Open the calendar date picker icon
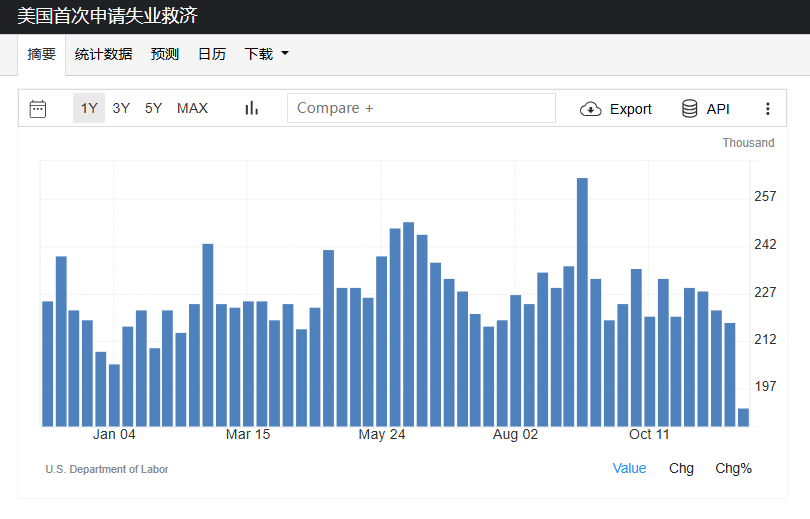 coord(38,109)
